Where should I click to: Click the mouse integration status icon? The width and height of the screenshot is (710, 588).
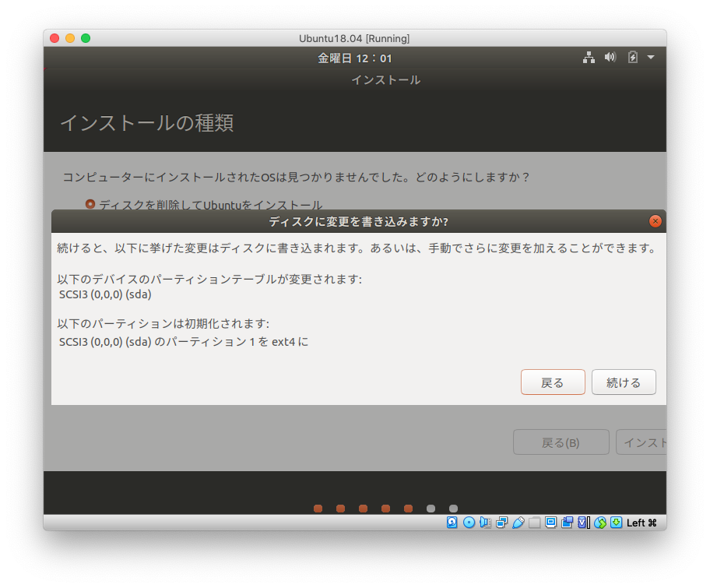pyautogui.click(x=600, y=523)
